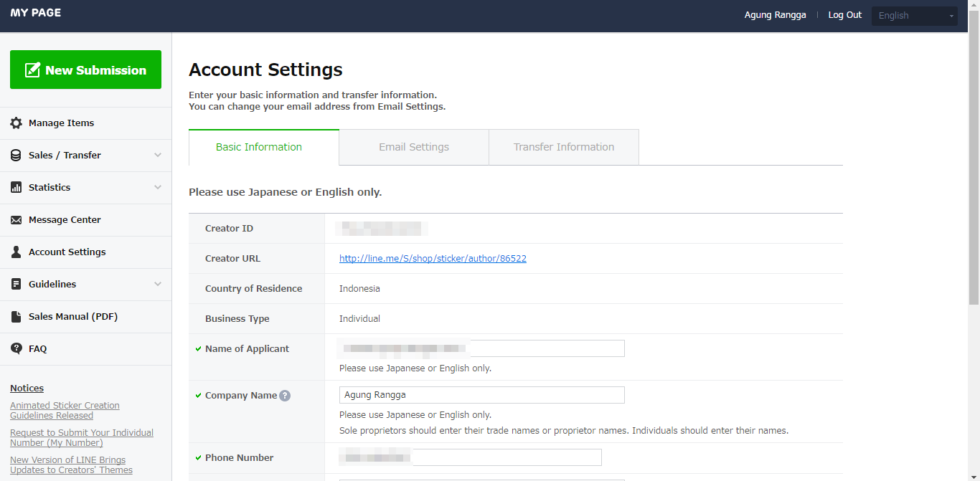The width and height of the screenshot is (980, 481).
Task: Open the Creator URL line.me link
Action: [433, 259]
